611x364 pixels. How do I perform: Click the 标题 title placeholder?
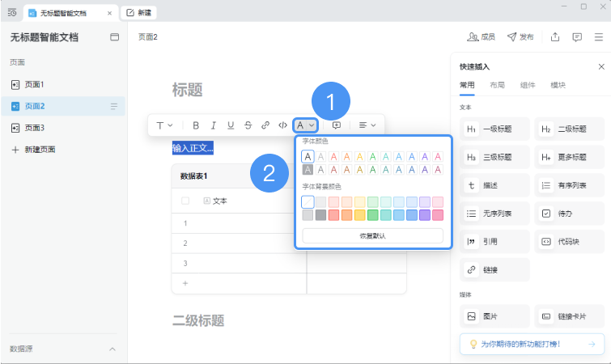point(188,90)
